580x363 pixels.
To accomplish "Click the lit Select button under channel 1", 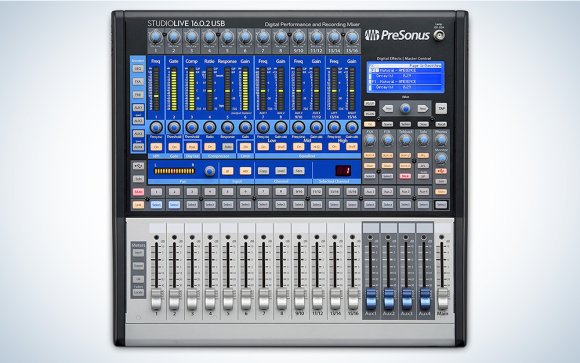I will click(x=156, y=205).
